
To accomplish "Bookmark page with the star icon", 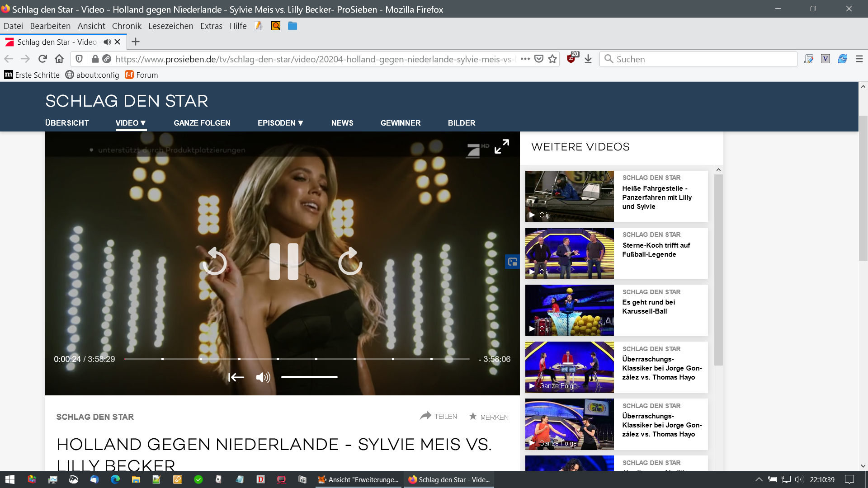I will tap(552, 59).
